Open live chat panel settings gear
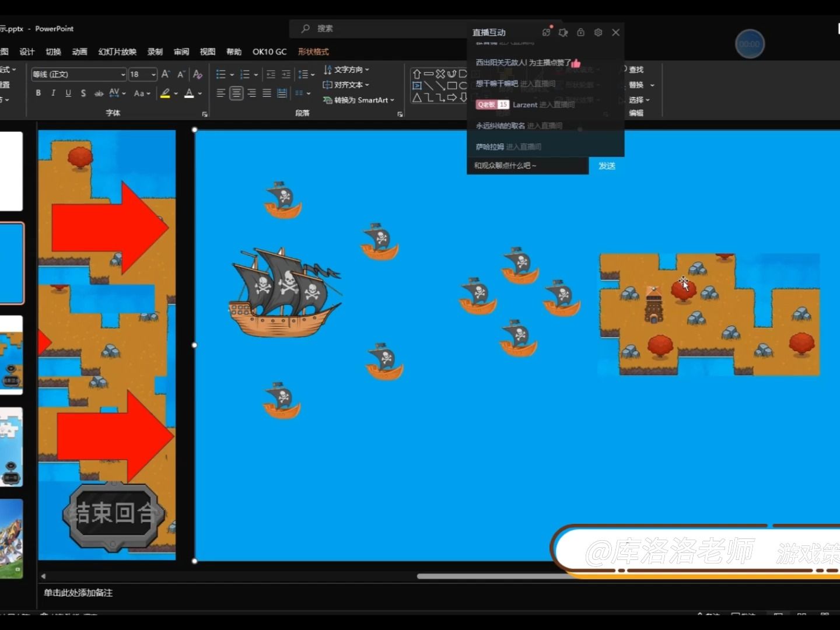Image resolution: width=840 pixels, height=630 pixels. point(598,33)
